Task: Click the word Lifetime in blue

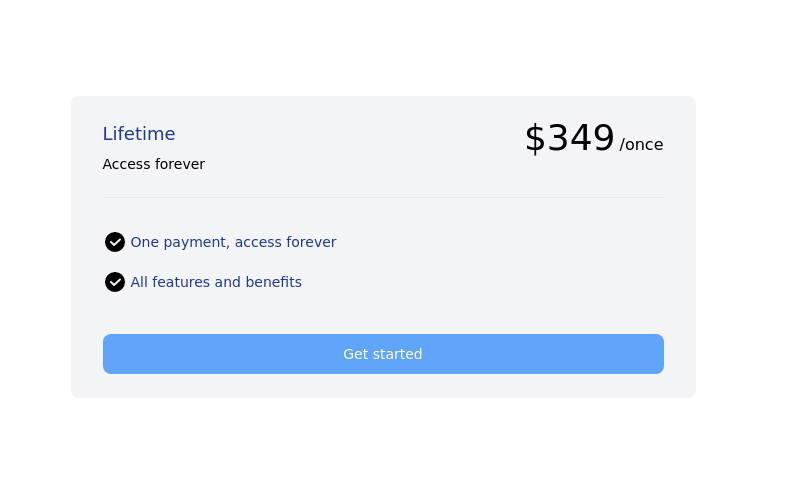Action: pos(139,134)
